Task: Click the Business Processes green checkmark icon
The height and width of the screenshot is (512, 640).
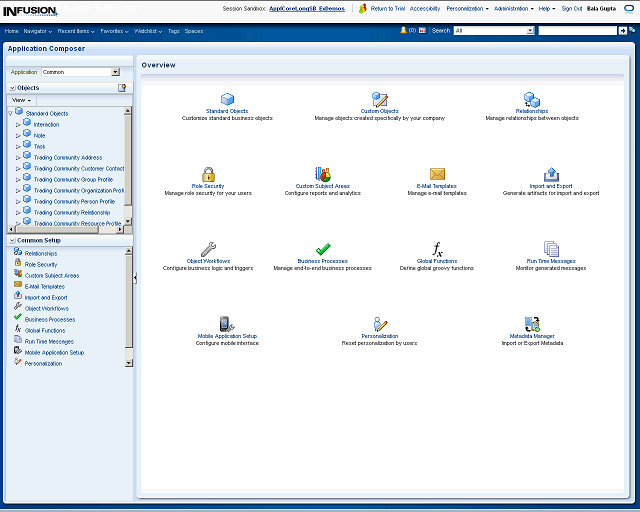Action: 323,249
